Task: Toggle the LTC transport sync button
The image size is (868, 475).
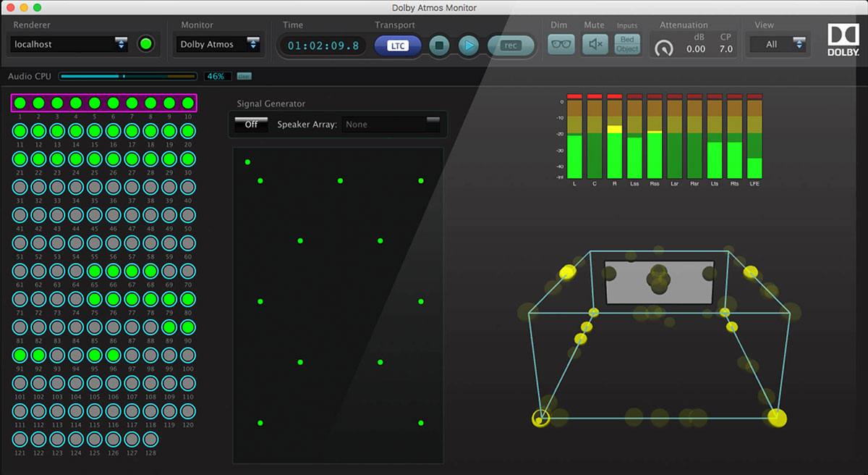Action: click(397, 46)
